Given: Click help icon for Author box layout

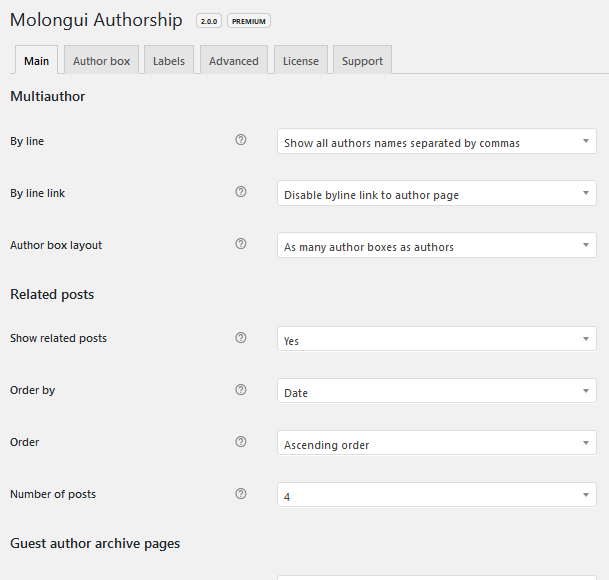Looking at the screenshot, I should 240,244.
